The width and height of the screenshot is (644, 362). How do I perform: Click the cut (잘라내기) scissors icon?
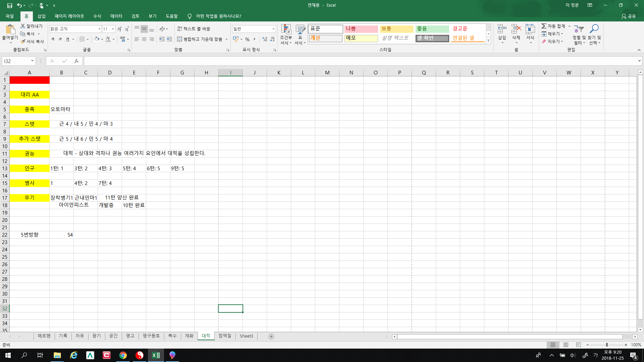23,26
